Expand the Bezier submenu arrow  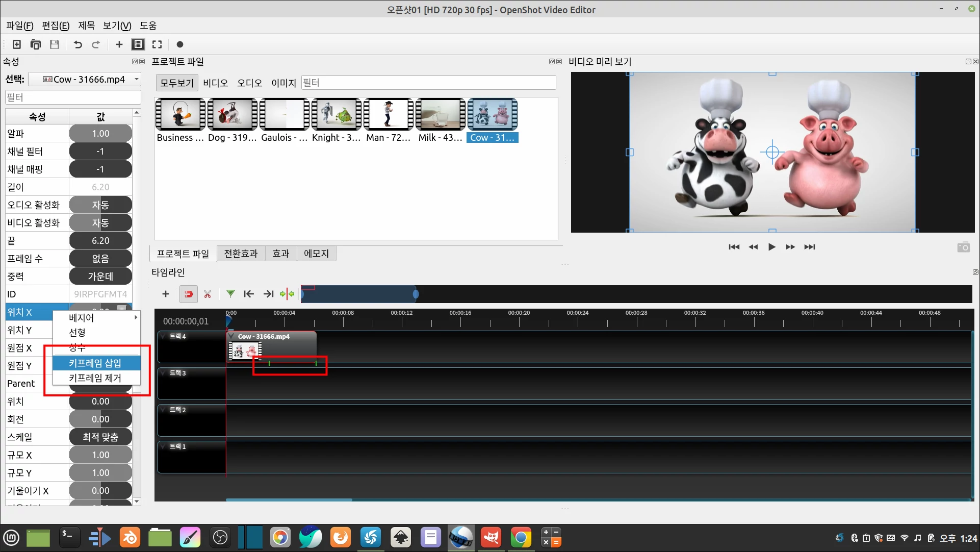pyautogui.click(x=136, y=317)
